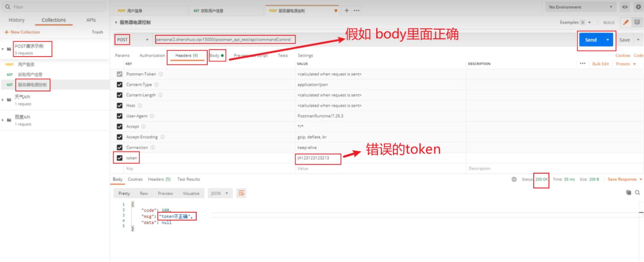Open the comments icon beside the pencil
The image size is (644, 262).
pyautogui.click(x=637, y=23)
